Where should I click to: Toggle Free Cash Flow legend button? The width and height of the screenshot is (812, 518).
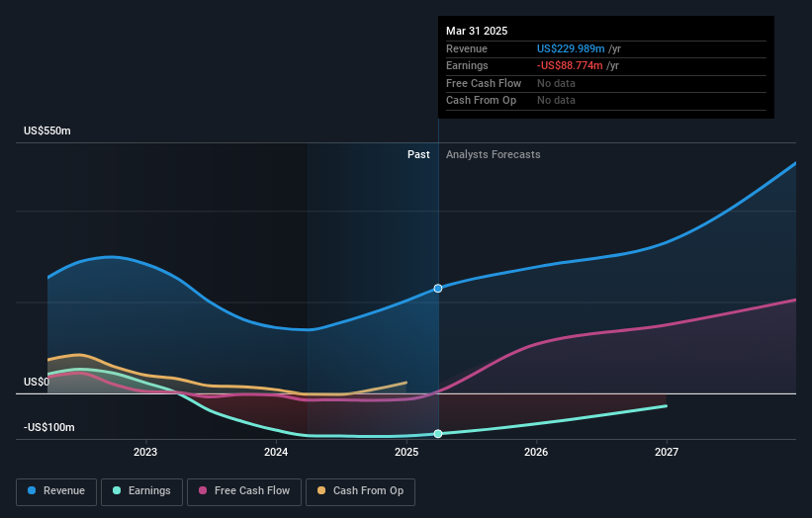click(x=244, y=491)
